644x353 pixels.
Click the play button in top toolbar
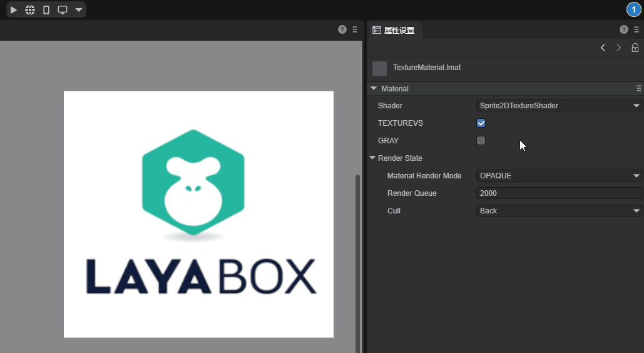(14, 10)
